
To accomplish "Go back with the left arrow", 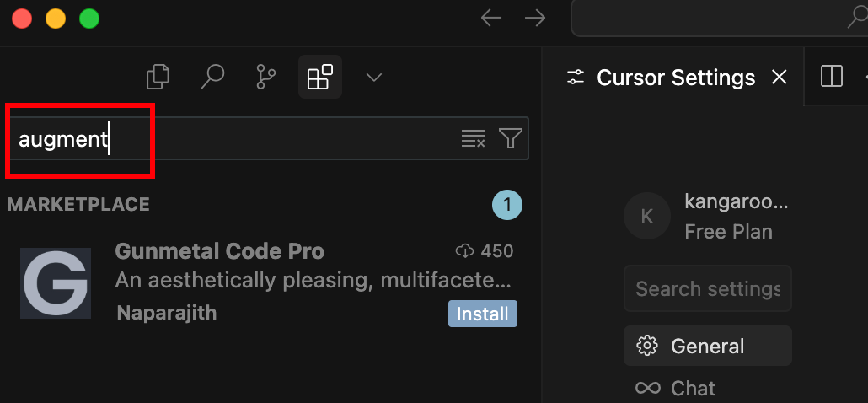I will [491, 19].
